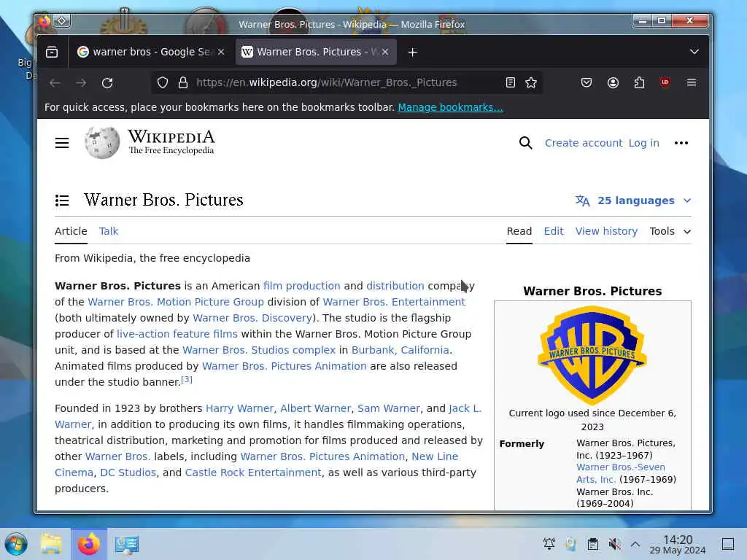The height and width of the screenshot is (560, 747).
Task: Click the Firefox taskbar icon
Action: [x=89, y=544]
